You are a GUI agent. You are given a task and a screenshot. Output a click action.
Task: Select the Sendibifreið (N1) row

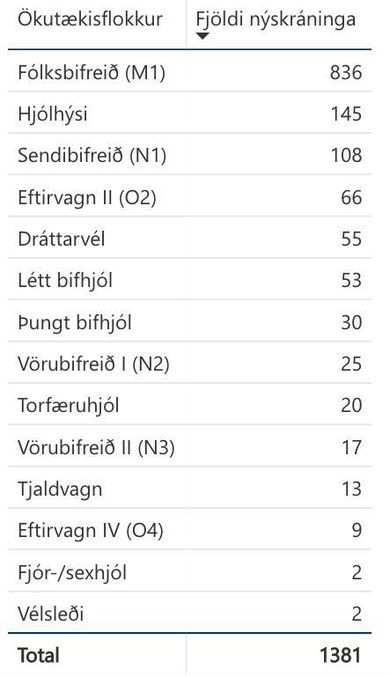coord(190,155)
